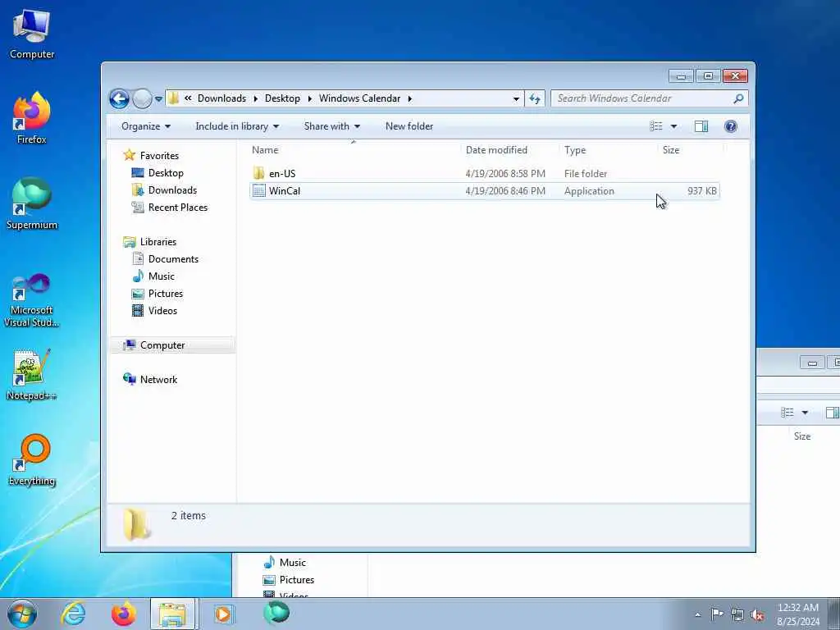Sort by the Name column header
The height and width of the screenshot is (630, 840).
[x=354, y=150]
